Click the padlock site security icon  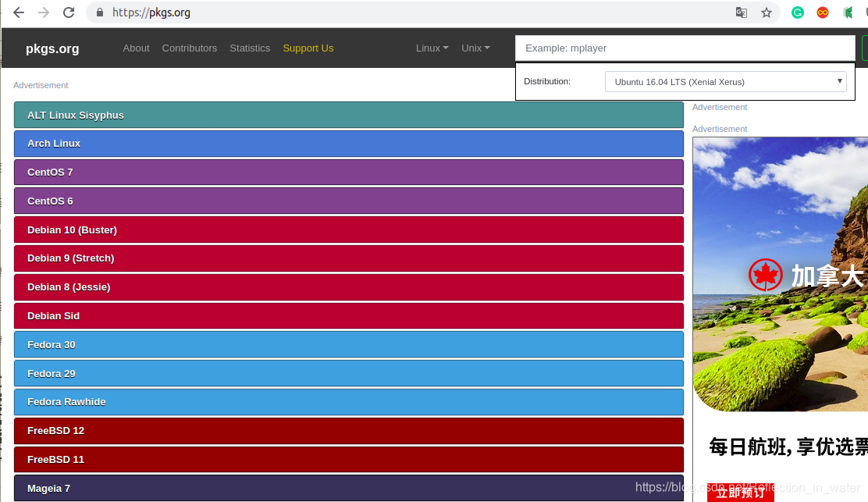[x=100, y=12]
